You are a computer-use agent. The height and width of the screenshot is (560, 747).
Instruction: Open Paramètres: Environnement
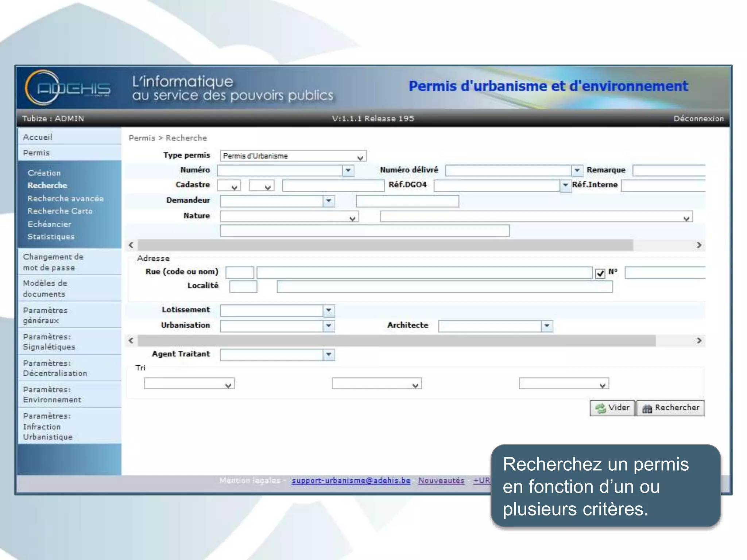click(x=69, y=394)
